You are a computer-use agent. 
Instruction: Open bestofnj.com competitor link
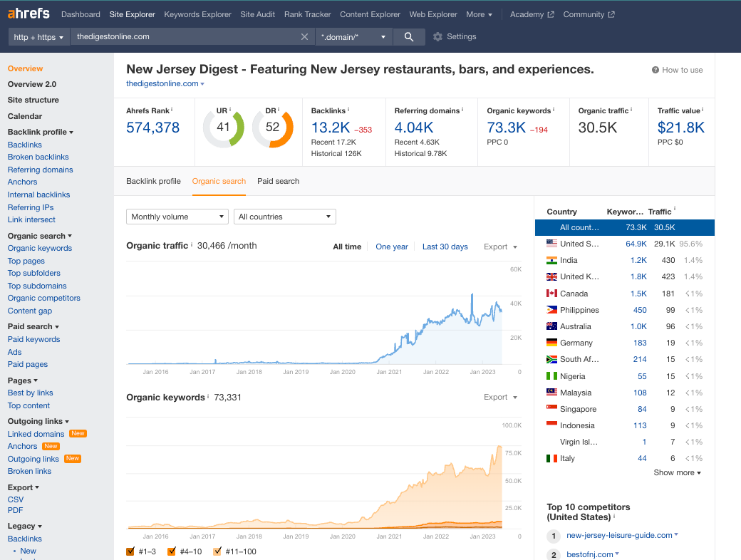590,555
